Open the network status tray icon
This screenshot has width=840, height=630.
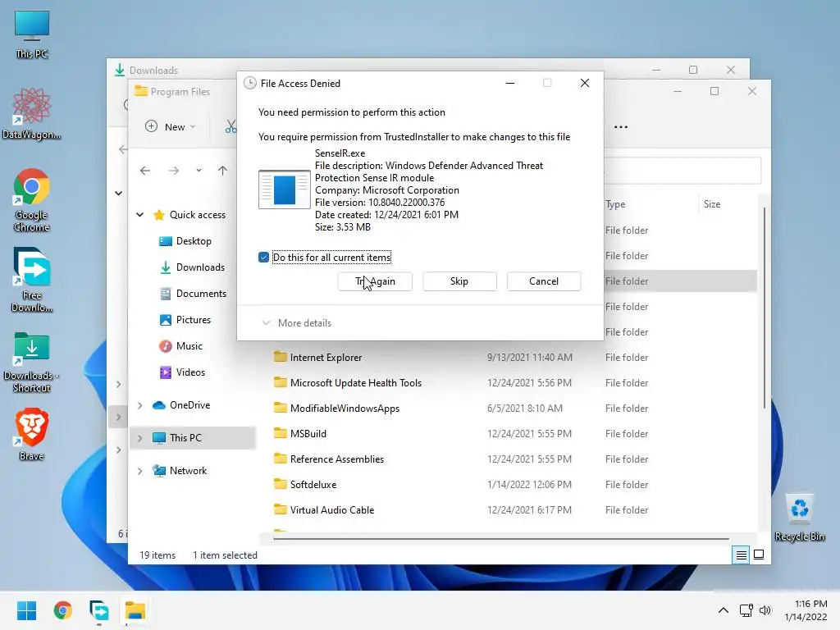[x=746, y=610]
